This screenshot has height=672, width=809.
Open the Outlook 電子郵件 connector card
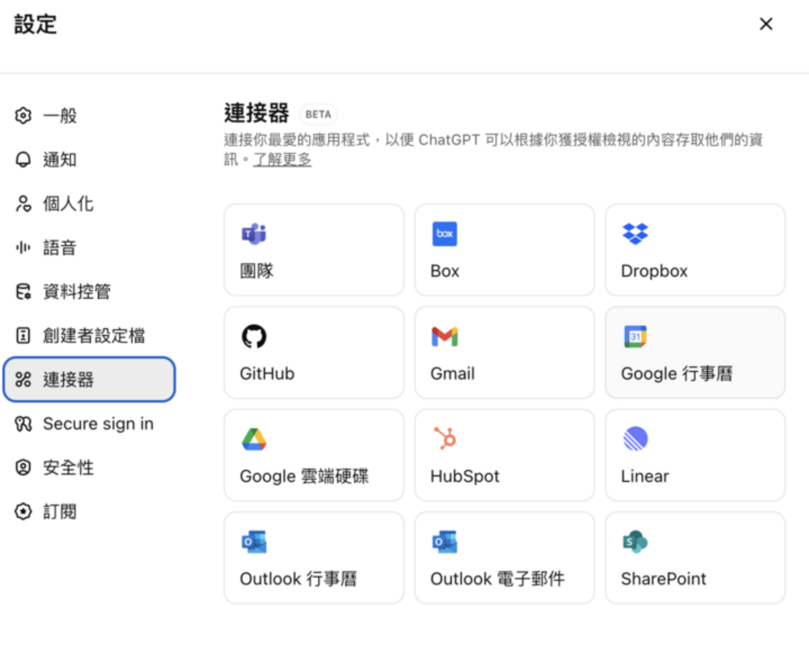(x=505, y=558)
